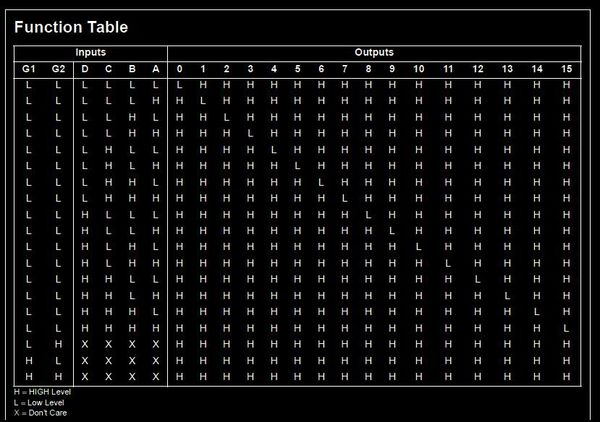Select input column header D
This screenshot has height=422, width=600.
84,69
